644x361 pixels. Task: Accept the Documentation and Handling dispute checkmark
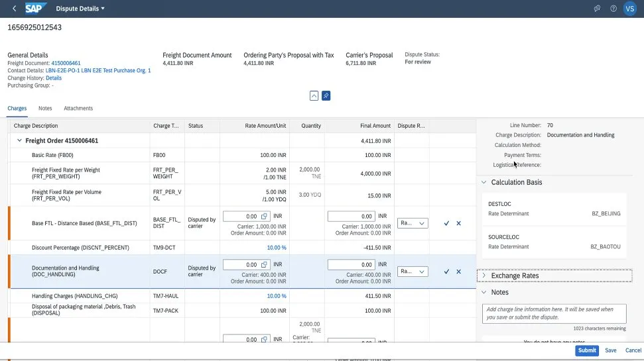click(x=446, y=272)
